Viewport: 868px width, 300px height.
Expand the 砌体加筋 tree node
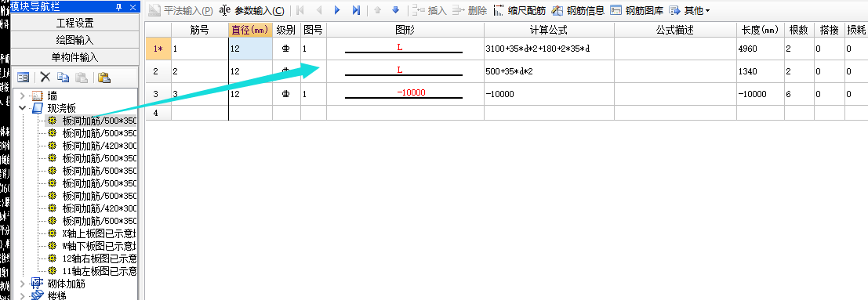23,284
